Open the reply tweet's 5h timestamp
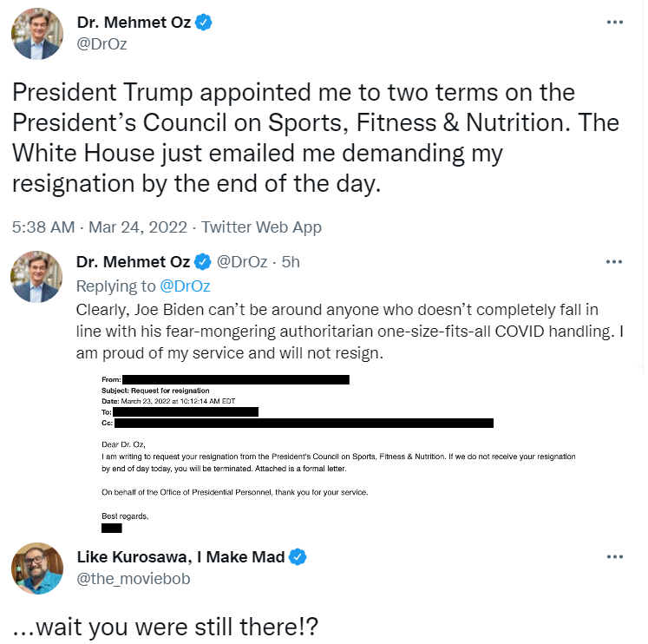The image size is (648, 644). pyautogui.click(x=290, y=262)
